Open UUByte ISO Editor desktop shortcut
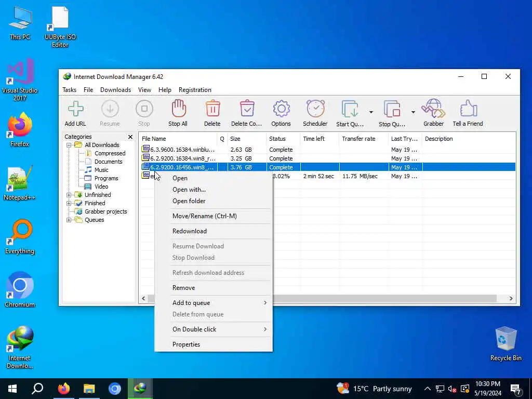 point(60,27)
